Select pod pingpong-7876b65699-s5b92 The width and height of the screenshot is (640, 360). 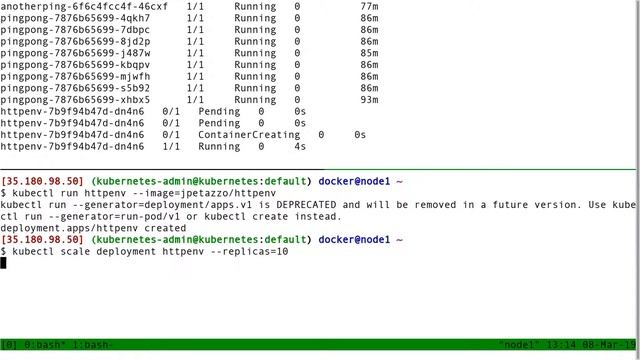[x=75, y=88]
